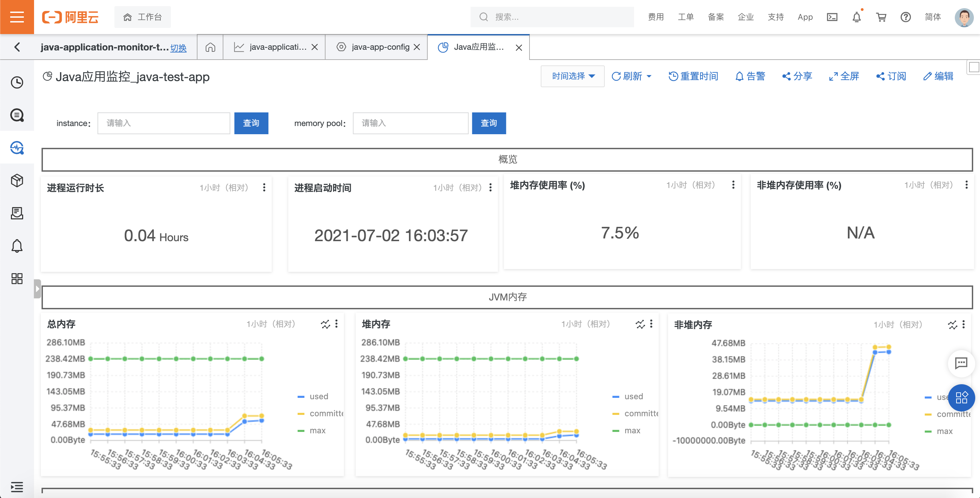Open more options menu of 进程运行时长 card
The height and width of the screenshot is (498, 980).
click(264, 187)
